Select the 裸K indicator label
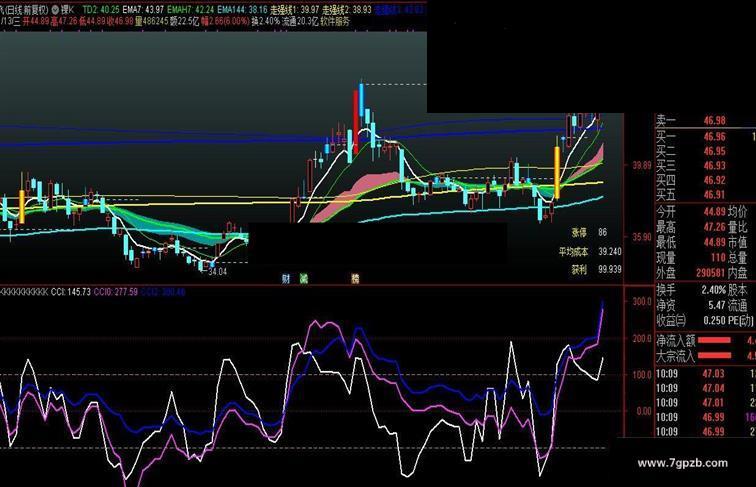Viewport: 756px width, 487px height. coord(68,10)
